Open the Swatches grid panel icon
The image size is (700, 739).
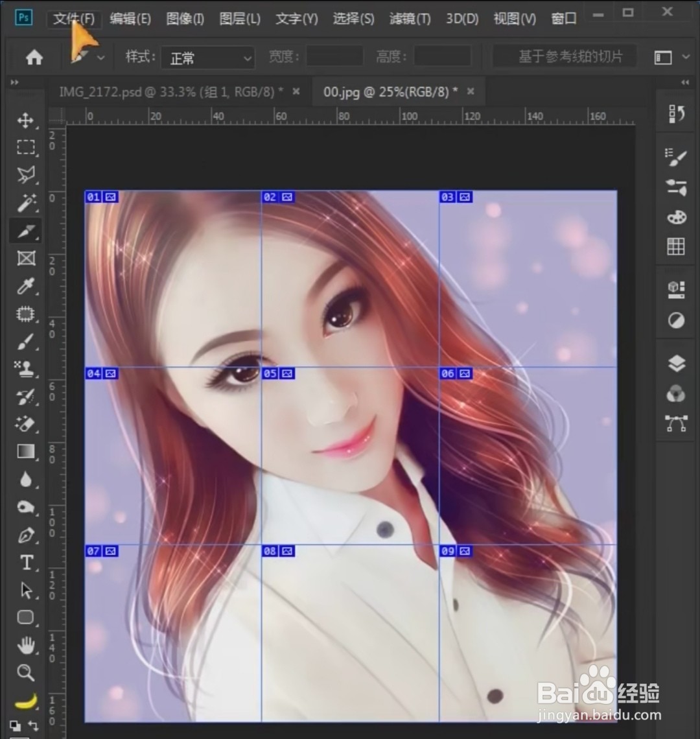[x=676, y=246]
